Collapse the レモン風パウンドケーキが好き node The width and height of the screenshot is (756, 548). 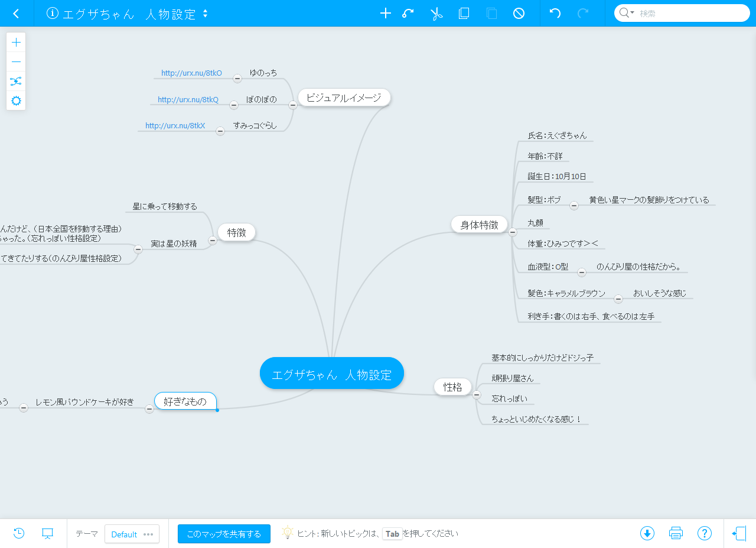pyautogui.click(x=24, y=407)
